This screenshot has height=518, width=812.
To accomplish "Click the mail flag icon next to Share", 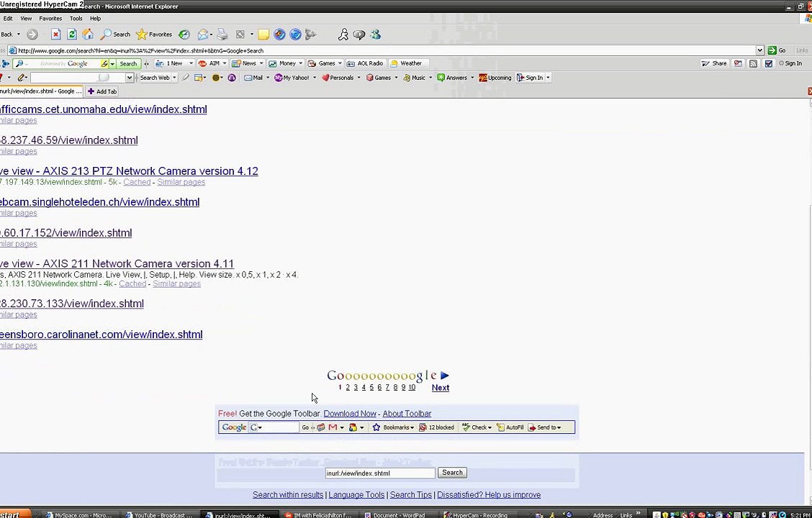I will (738, 63).
